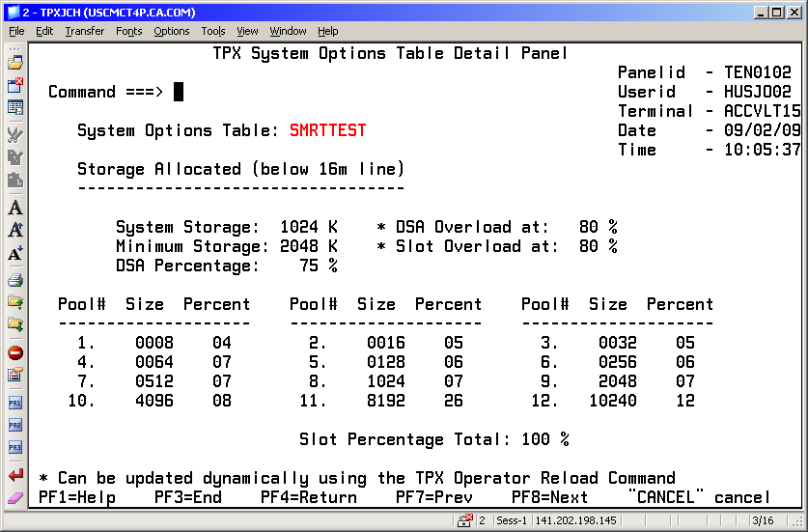Click the large letter A font icon
This screenshot has height=532, width=808.
[15, 208]
